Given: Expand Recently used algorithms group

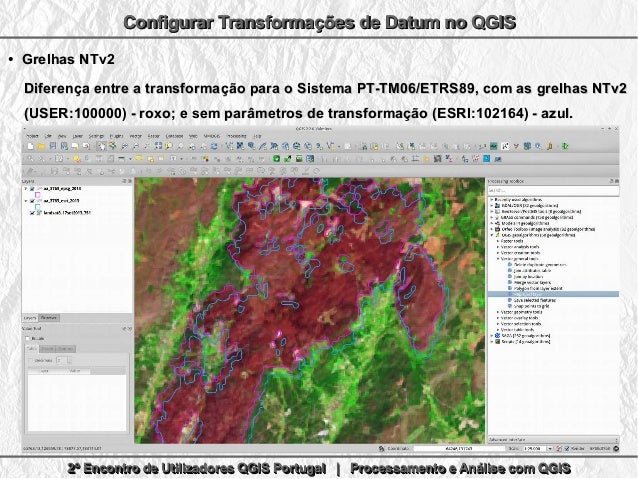Looking at the screenshot, I should tap(492, 200).
